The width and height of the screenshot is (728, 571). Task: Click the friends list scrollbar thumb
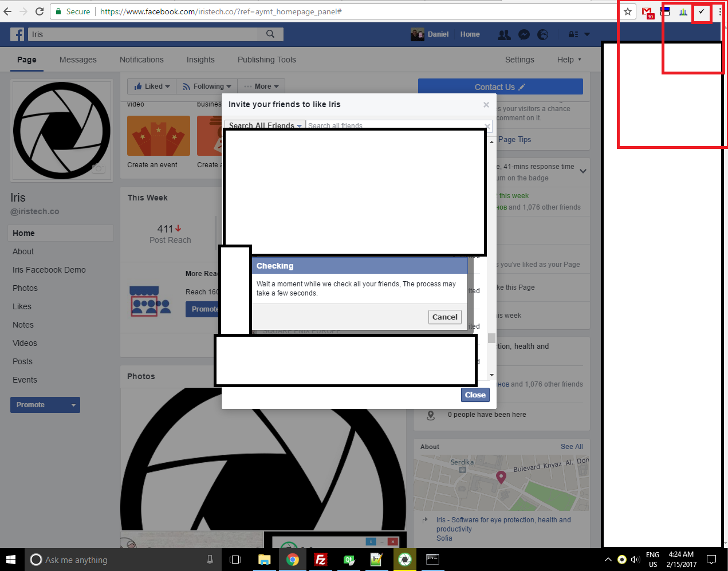pyautogui.click(x=491, y=338)
